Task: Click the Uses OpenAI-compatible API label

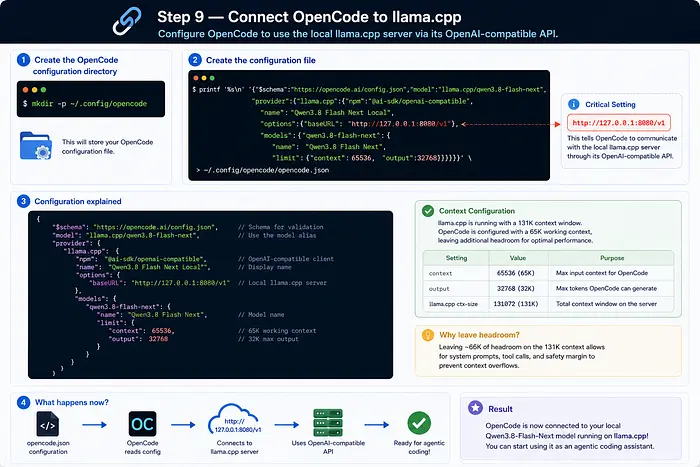Action: [x=328, y=447]
